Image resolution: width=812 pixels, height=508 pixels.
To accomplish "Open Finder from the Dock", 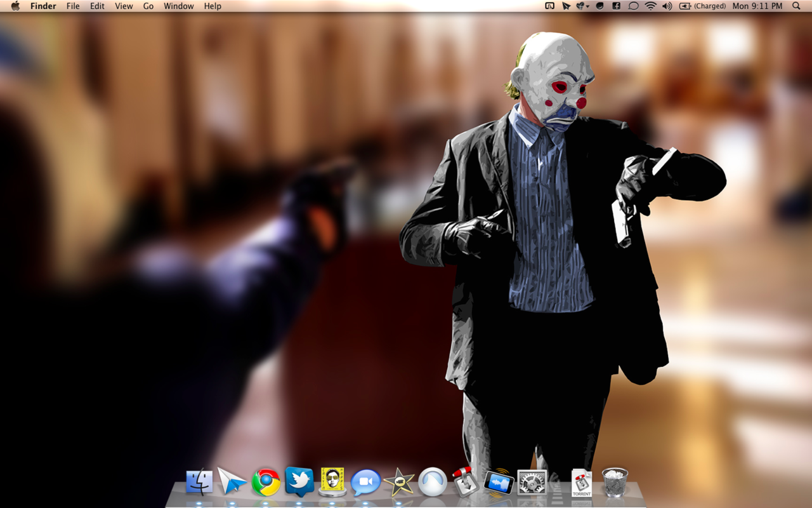I will point(200,483).
